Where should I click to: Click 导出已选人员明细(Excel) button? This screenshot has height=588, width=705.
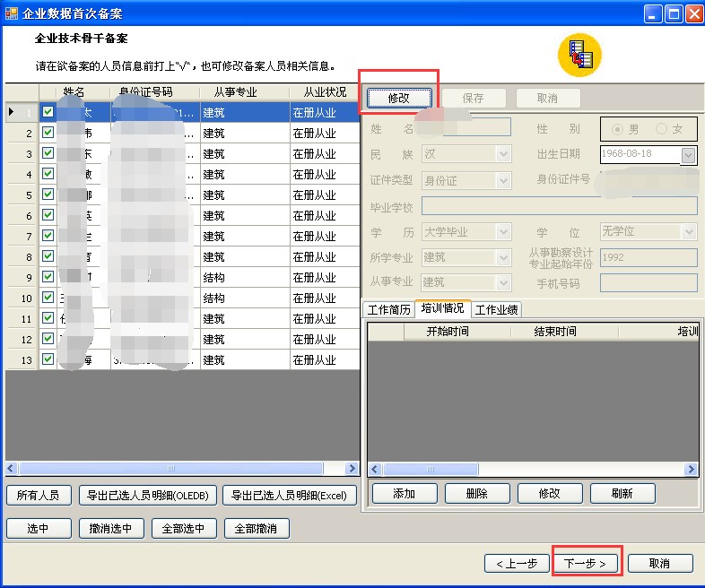(x=290, y=495)
